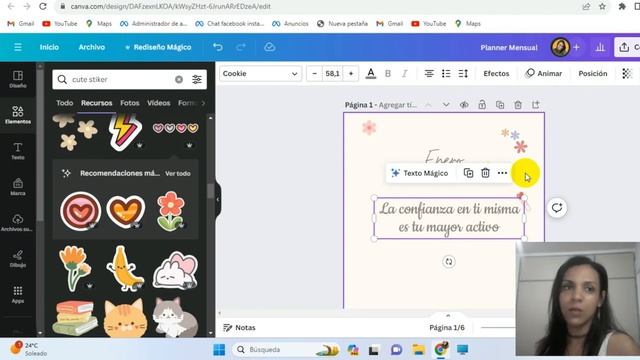This screenshot has height=360, width=640.
Task: Add a new page icon
Action: (x=536, y=104)
